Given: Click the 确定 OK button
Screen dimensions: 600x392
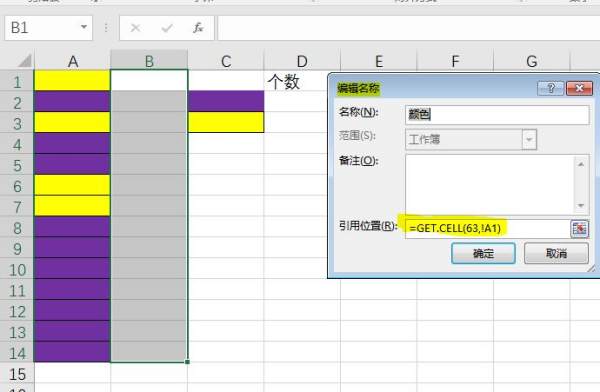Looking at the screenshot, I should [483, 253].
